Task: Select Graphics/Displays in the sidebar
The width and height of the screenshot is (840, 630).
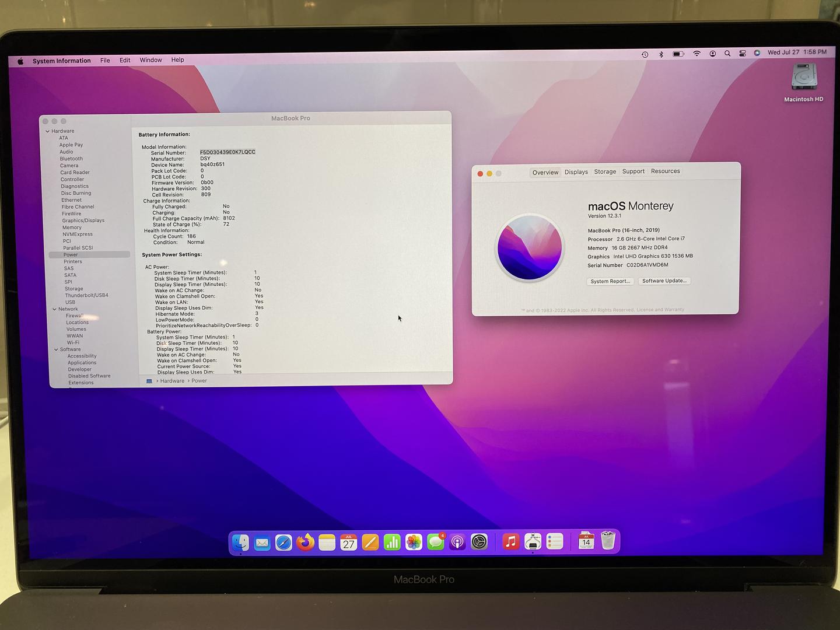Action: click(83, 220)
